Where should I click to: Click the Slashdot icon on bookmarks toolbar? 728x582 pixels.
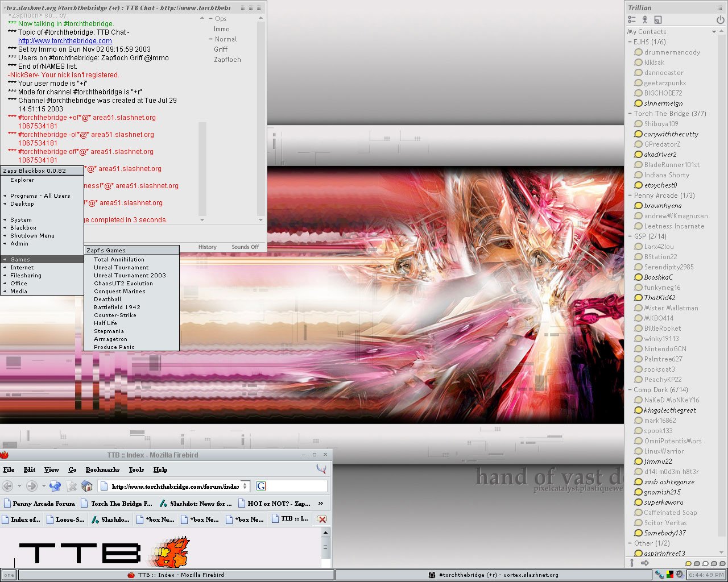[x=163, y=504]
